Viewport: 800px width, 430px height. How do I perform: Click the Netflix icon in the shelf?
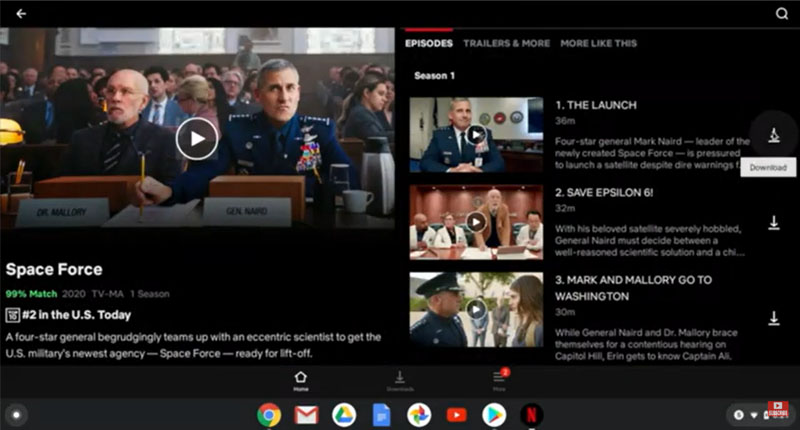coord(531,415)
